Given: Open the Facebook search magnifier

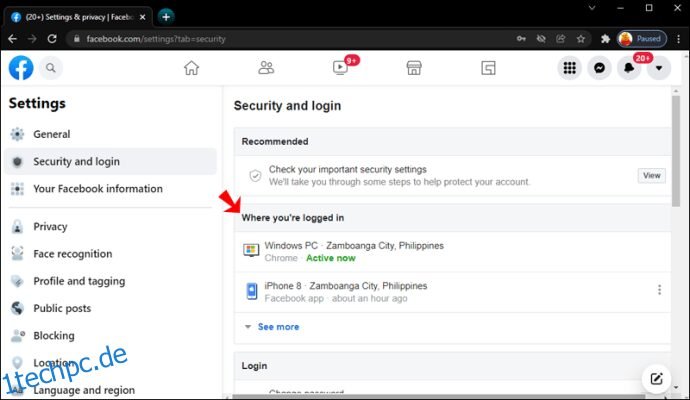Looking at the screenshot, I should (51, 68).
